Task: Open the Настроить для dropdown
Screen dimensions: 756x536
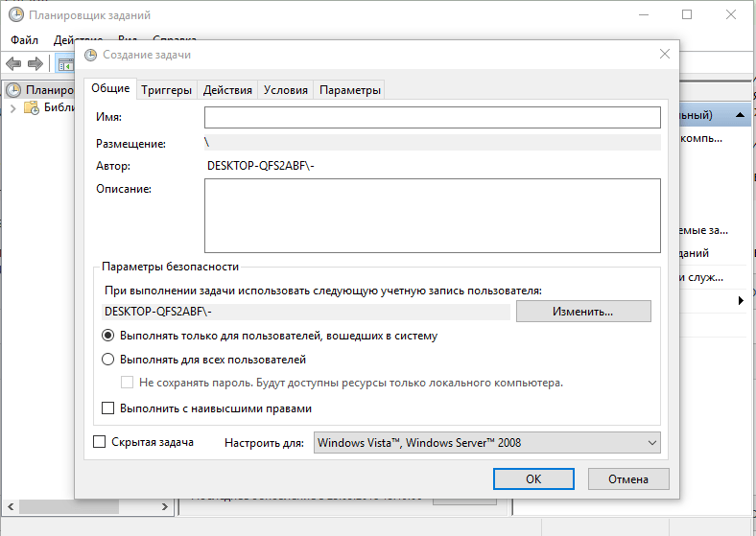Action: tap(487, 442)
